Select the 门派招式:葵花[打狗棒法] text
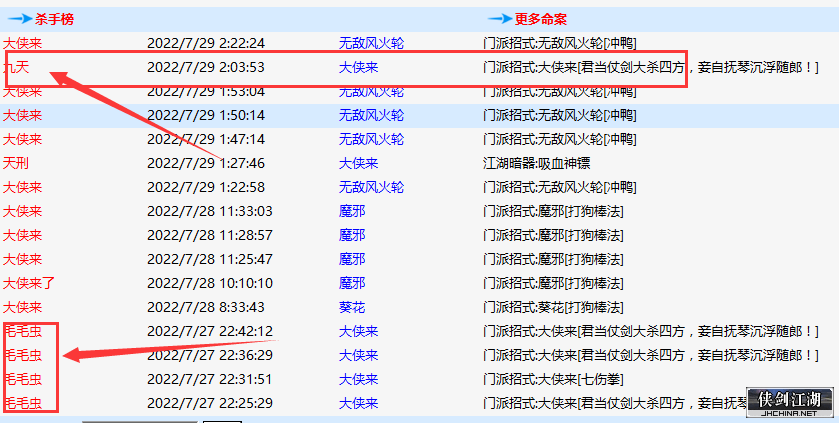 tap(553, 307)
